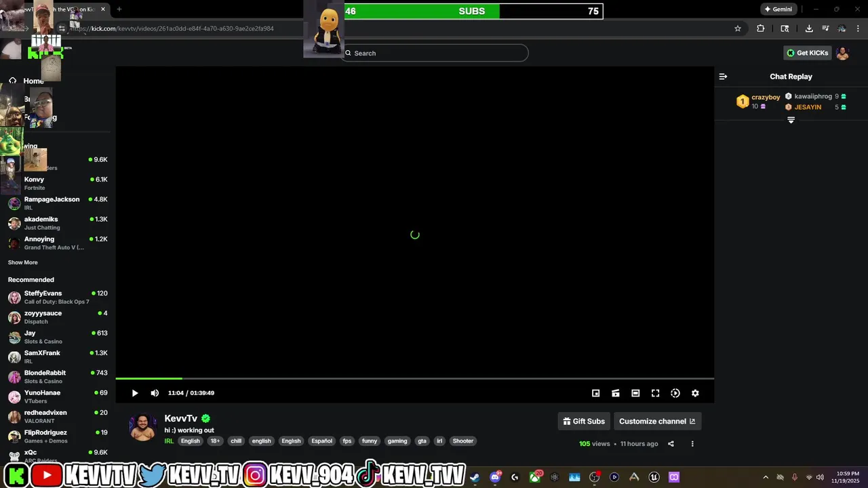Viewport: 868px width, 488px height.
Task: Open video player settings gear
Action: point(695,393)
